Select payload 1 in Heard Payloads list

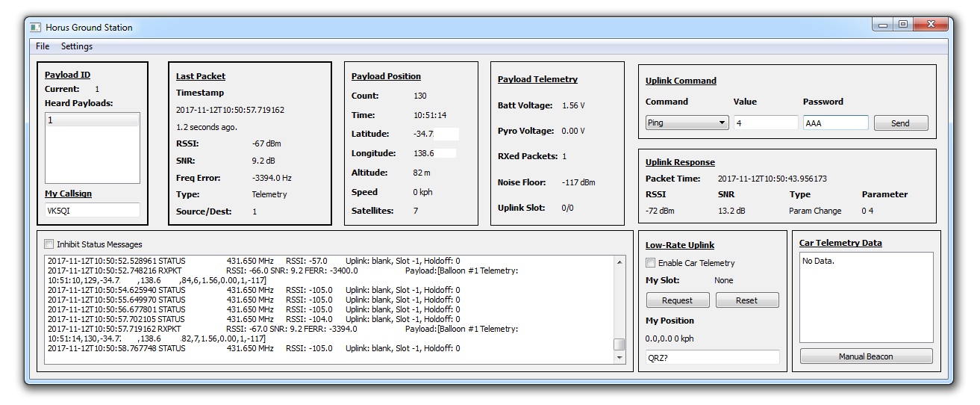(92, 120)
